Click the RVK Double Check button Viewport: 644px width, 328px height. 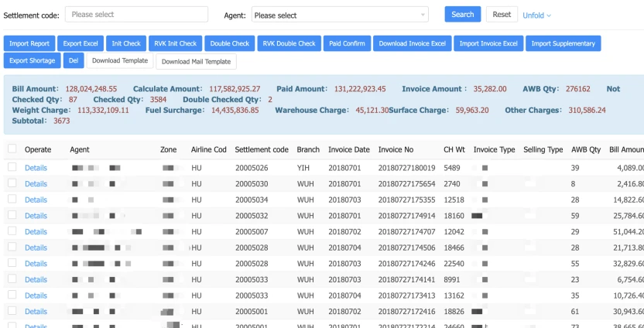289,43
